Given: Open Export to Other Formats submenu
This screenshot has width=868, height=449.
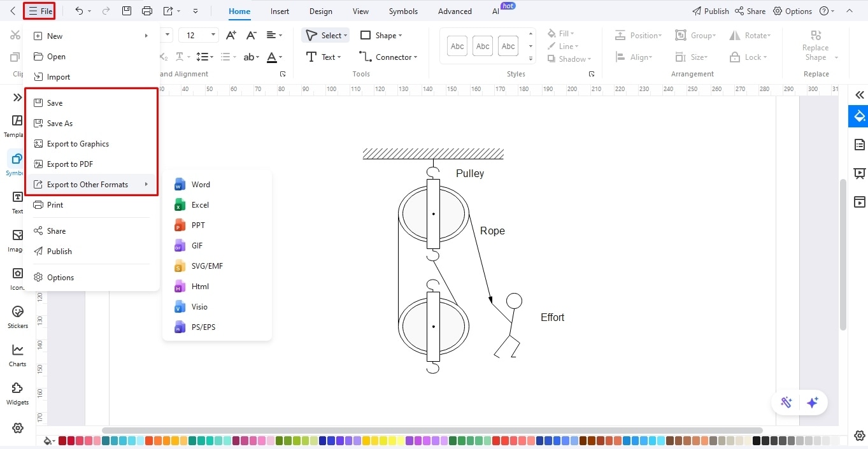Looking at the screenshot, I should [x=91, y=185].
